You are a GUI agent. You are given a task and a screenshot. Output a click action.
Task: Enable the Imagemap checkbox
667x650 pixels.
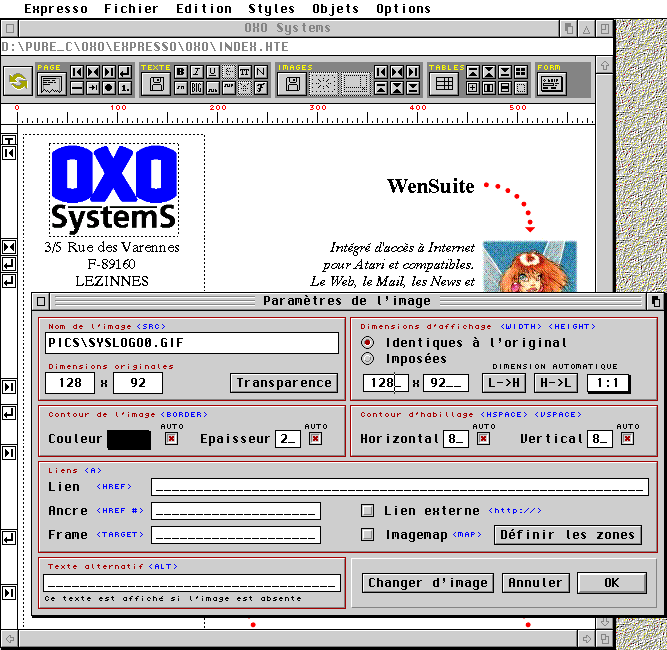368,535
